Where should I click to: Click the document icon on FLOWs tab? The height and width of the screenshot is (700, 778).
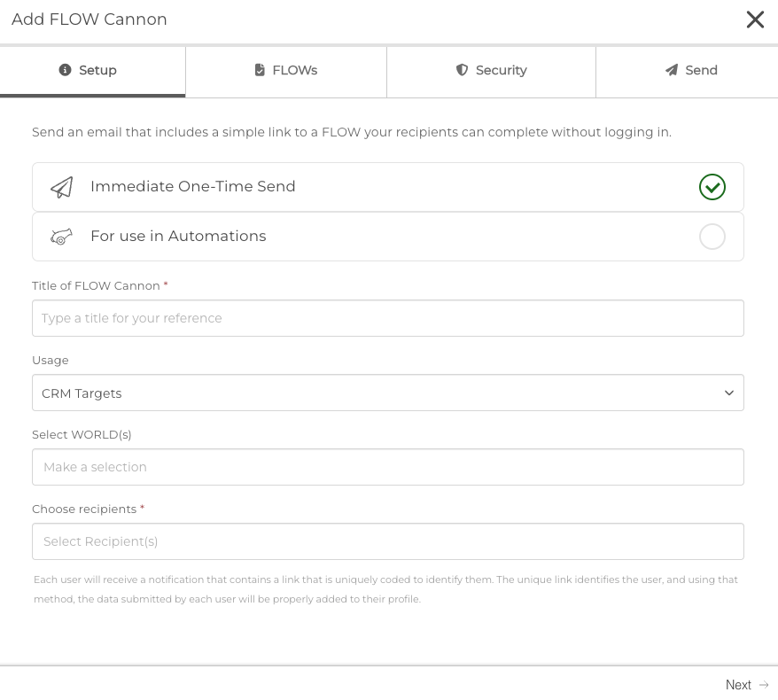(260, 70)
